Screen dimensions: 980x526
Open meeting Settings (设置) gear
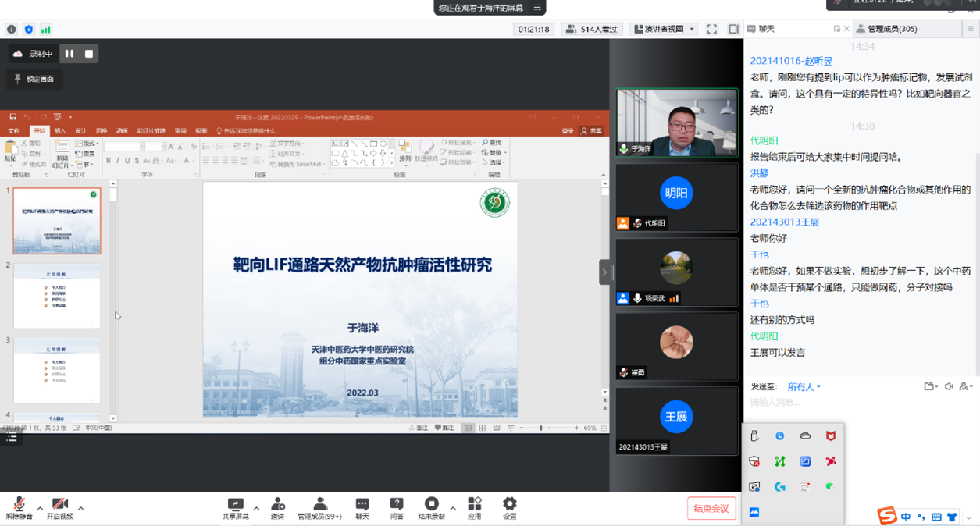(x=510, y=505)
